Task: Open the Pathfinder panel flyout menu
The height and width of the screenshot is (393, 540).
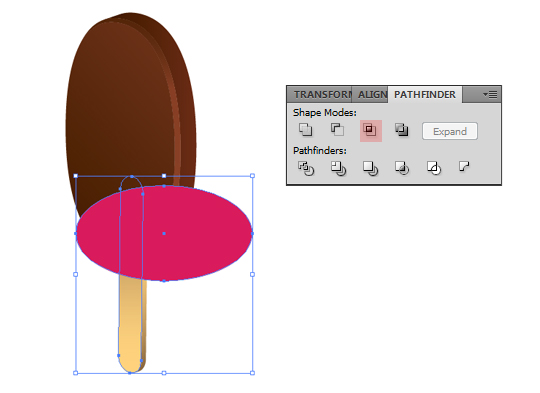Action: pyautogui.click(x=490, y=94)
